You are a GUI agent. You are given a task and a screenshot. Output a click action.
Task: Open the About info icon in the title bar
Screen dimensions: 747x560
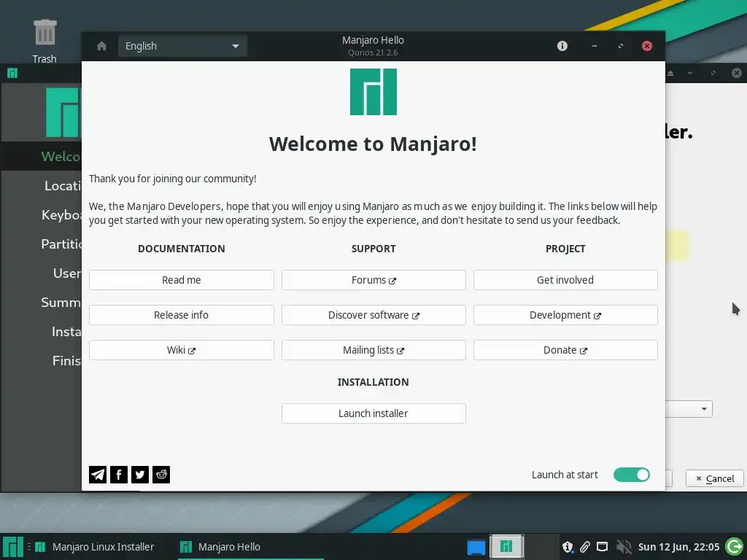[562, 46]
